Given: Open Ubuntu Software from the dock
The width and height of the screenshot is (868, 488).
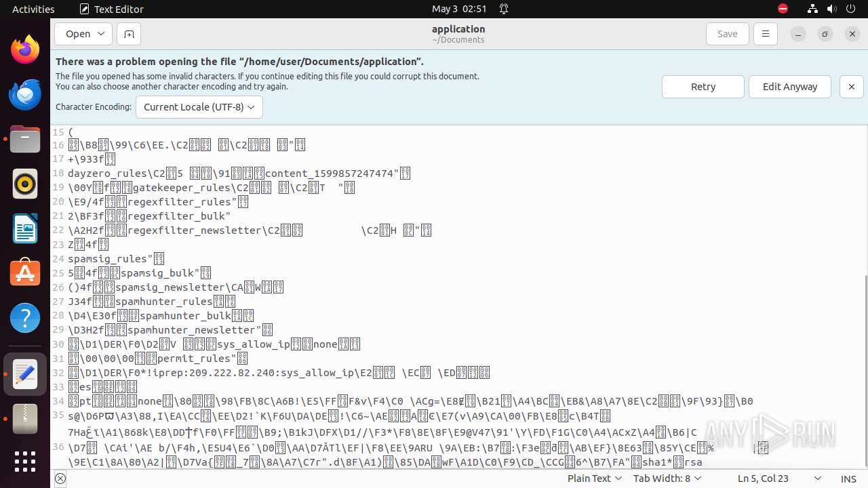Looking at the screenshot, I should (25, 273).
